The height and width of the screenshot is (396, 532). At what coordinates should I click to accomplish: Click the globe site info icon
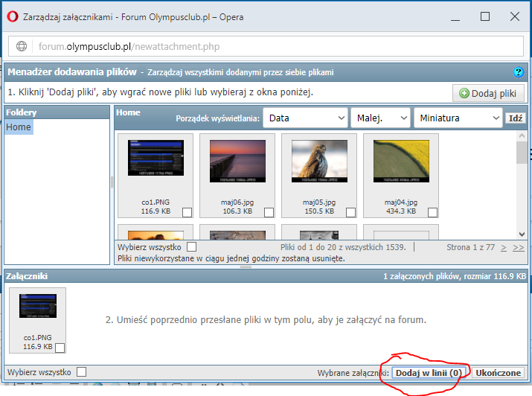[22, 46]
